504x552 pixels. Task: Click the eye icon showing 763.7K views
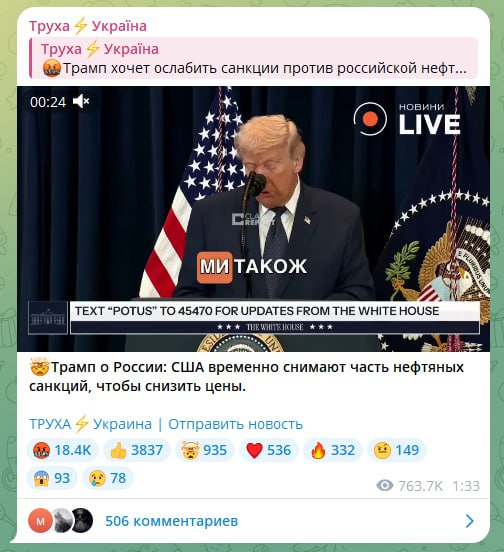point(385,486)
